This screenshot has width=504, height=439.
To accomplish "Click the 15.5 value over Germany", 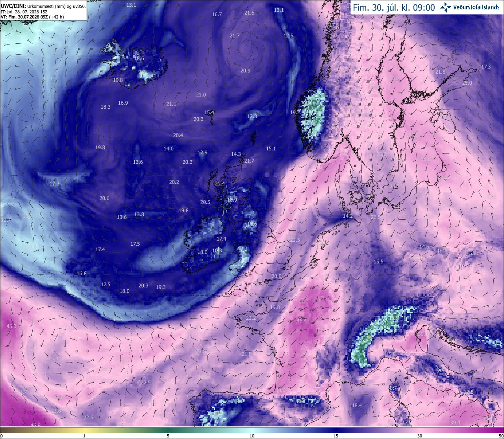I will [x=378, y=261].
